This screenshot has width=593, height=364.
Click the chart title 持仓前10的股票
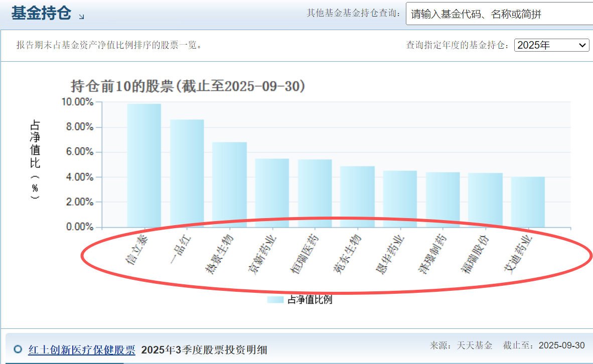[188, 86]
